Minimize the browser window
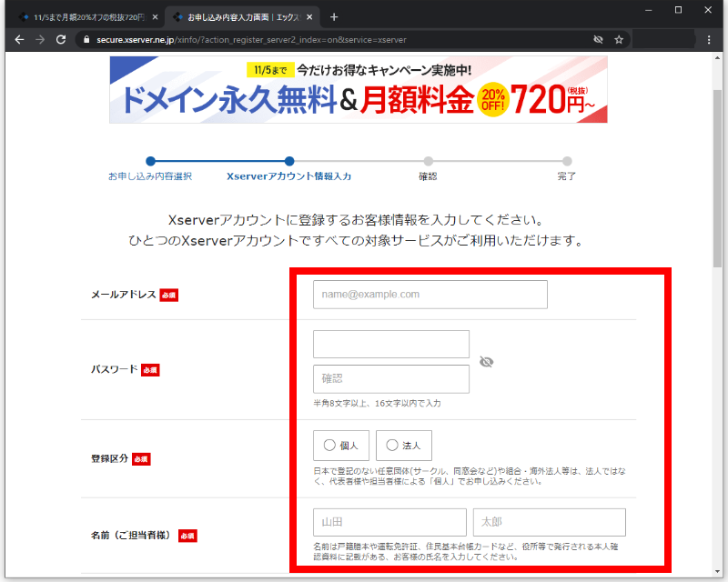The width and height of the screenshot is (728, 582). coord(649,10)
